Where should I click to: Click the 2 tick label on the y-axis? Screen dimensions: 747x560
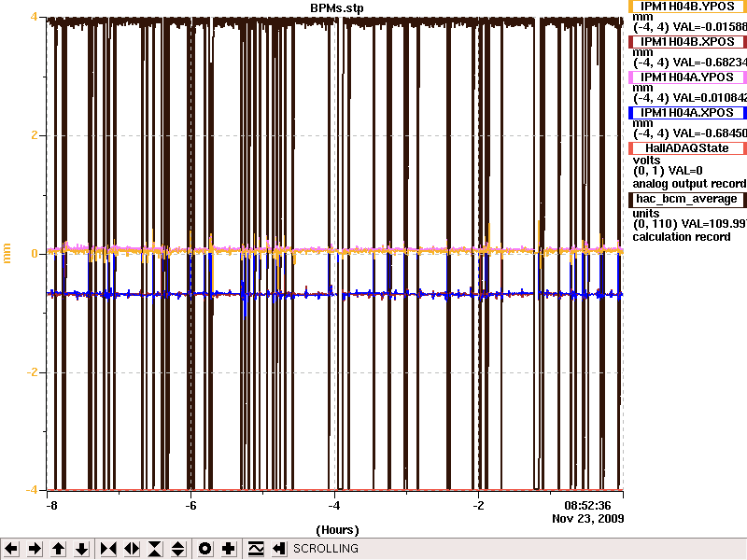[35, 135]
